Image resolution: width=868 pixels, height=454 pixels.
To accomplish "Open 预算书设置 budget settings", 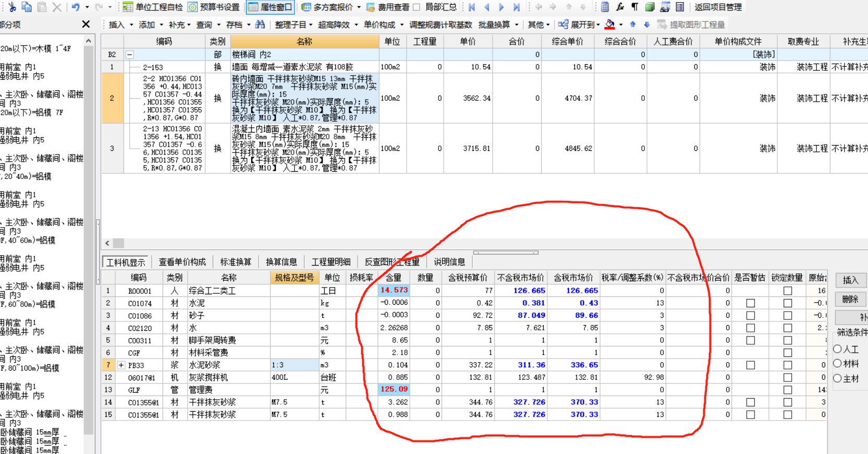I will 214,7.
